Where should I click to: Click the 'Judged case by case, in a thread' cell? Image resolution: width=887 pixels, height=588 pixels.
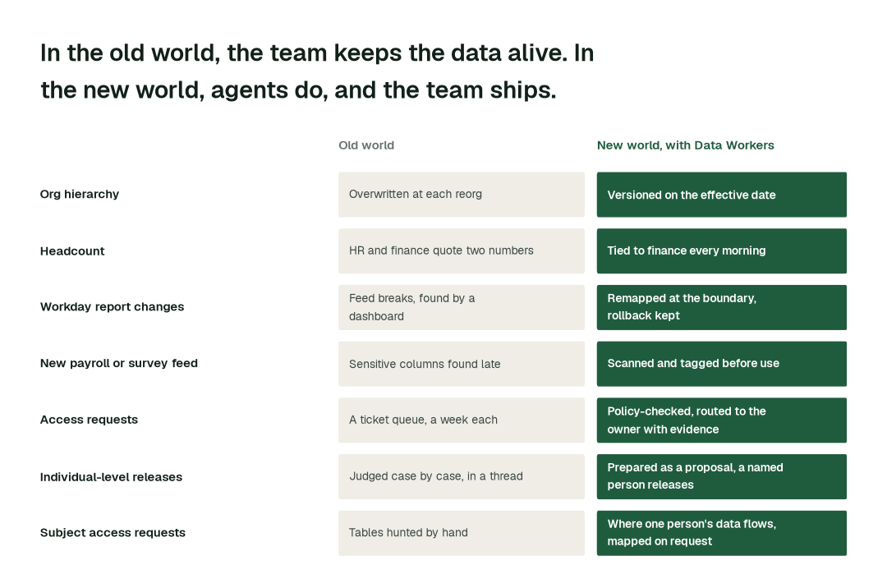pyautogui.click(x=461, y=476)
